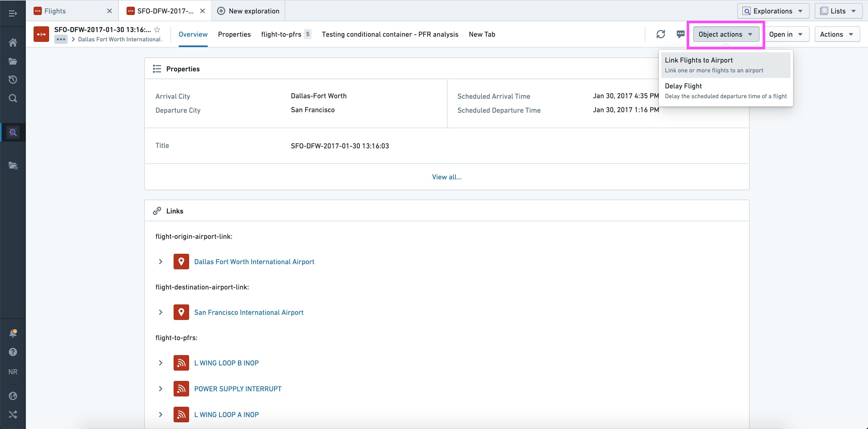Open the Actions dropdown
Viewport: 868px width, 429px height.
[x=837, y=34]
